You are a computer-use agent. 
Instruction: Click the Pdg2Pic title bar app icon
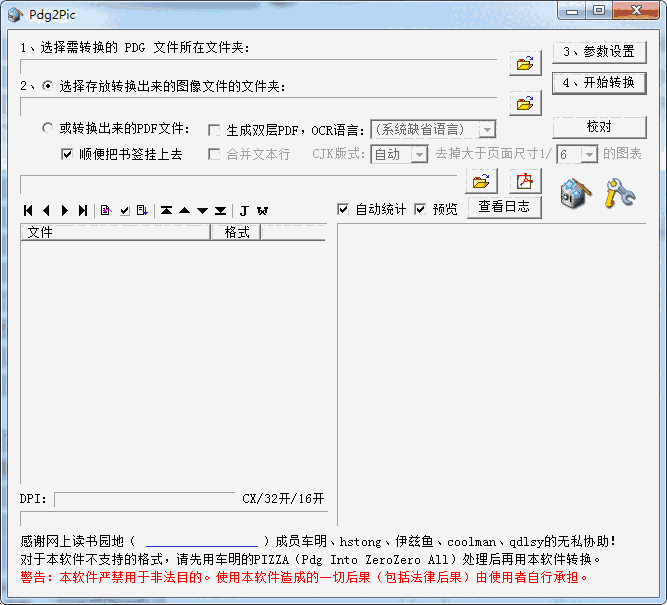tap(15, 15)
